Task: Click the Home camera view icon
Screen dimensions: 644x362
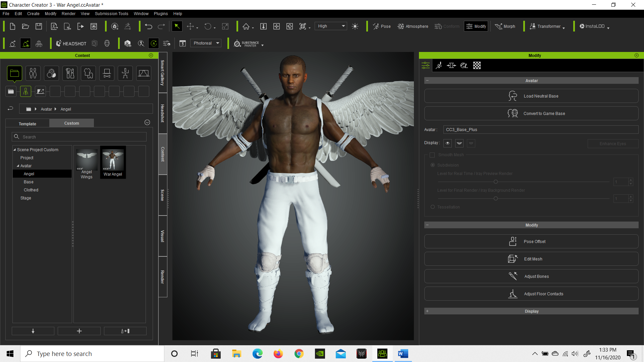Action: coord(246,26)
